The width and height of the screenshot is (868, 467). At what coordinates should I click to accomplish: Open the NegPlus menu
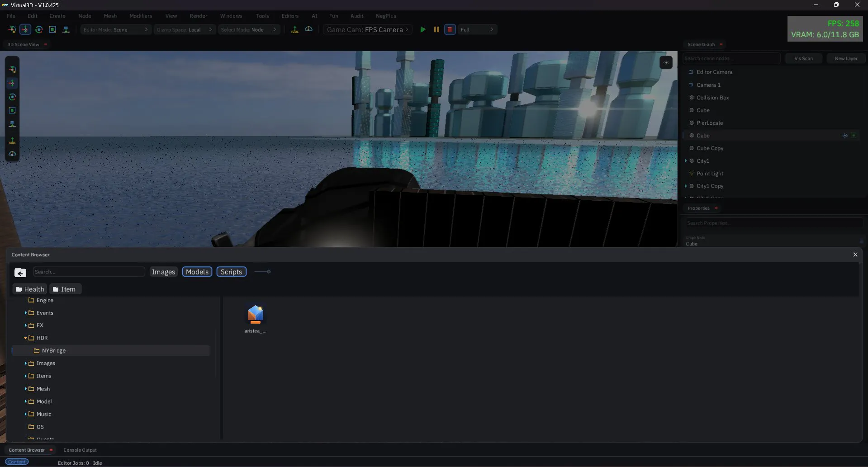click(386, 16)
